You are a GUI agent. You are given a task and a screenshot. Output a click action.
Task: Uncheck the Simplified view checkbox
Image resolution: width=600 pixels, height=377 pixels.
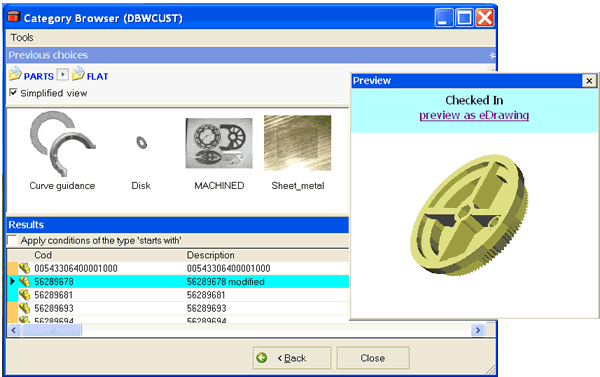(x=13, y=93)
